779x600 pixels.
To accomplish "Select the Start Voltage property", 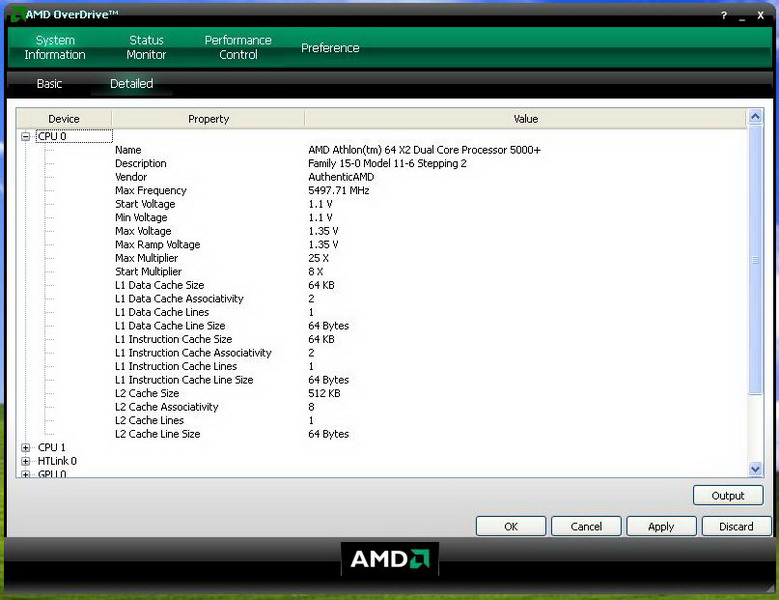I will coord(145,204).
